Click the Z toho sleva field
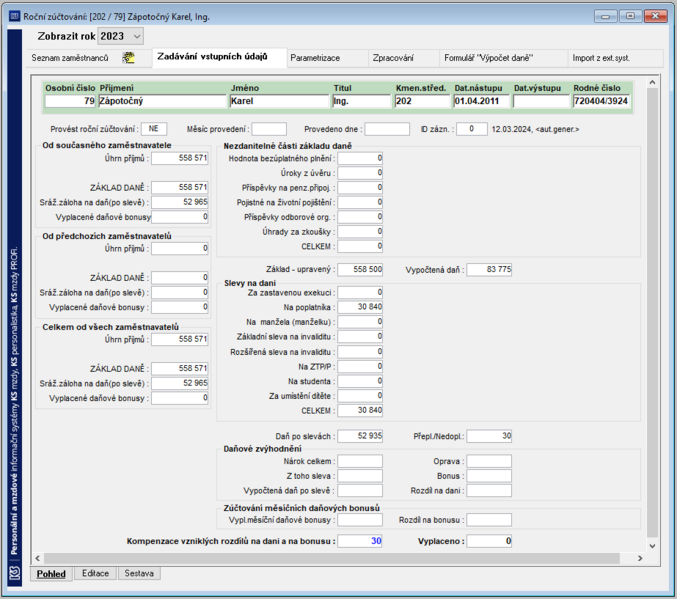 click(x=360, y=476)
